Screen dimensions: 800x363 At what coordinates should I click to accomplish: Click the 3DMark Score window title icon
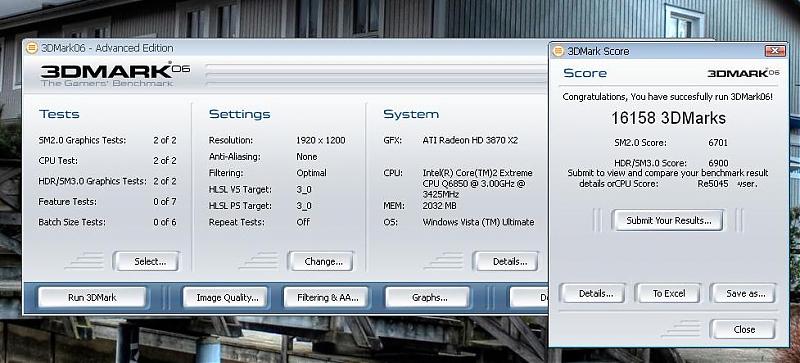559,51
